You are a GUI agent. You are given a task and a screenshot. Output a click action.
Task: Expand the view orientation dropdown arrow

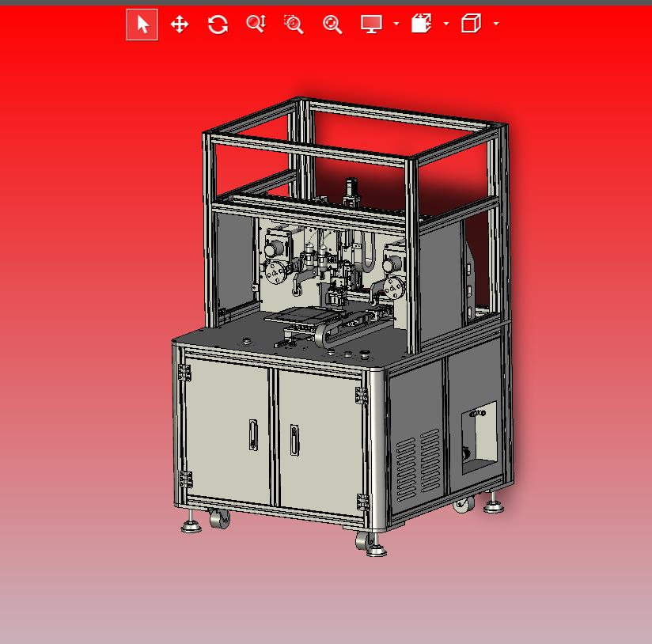click(496, 24)
